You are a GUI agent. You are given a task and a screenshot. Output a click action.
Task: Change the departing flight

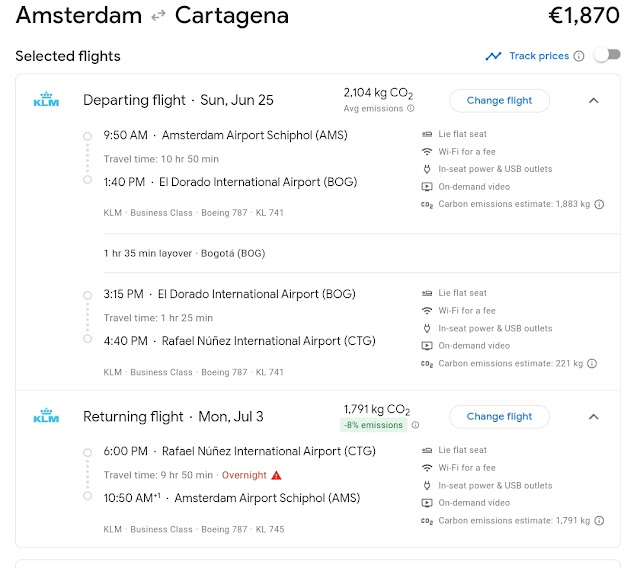(499, 100)
